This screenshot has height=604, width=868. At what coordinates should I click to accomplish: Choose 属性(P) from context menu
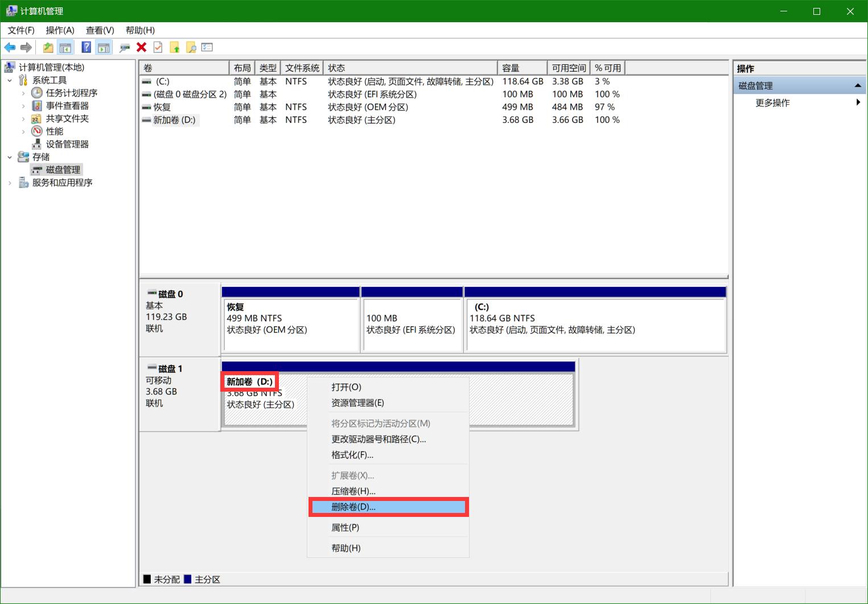pos(388,528)
